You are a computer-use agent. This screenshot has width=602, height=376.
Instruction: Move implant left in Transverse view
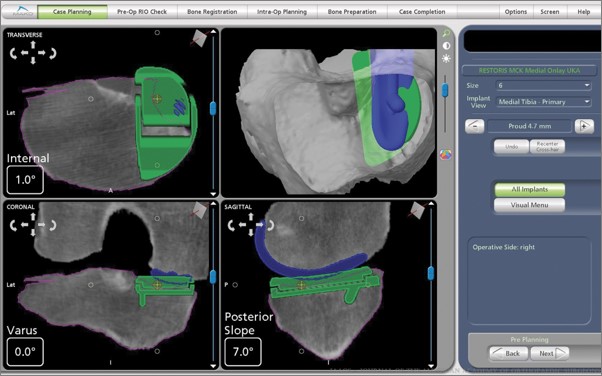25,53
